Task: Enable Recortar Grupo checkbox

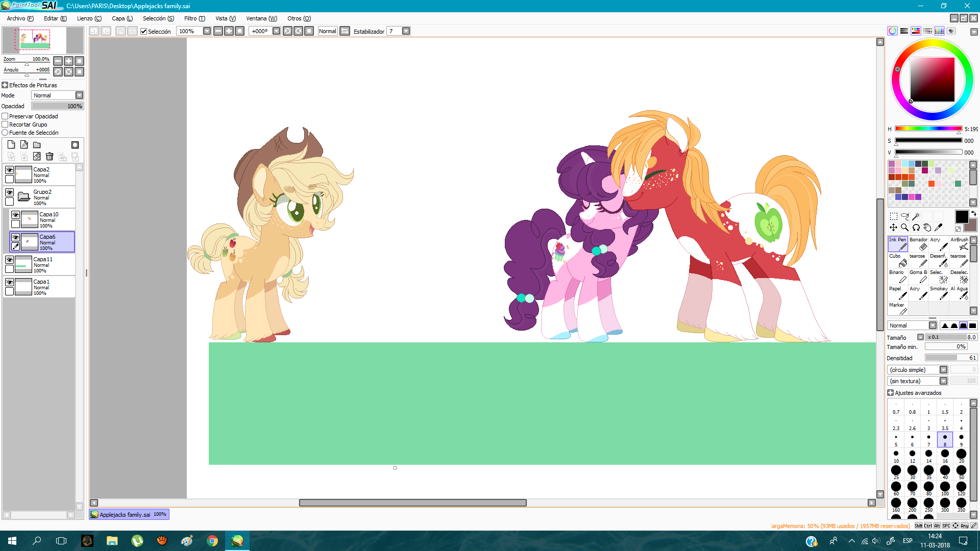Action: [x=5, y=124]
